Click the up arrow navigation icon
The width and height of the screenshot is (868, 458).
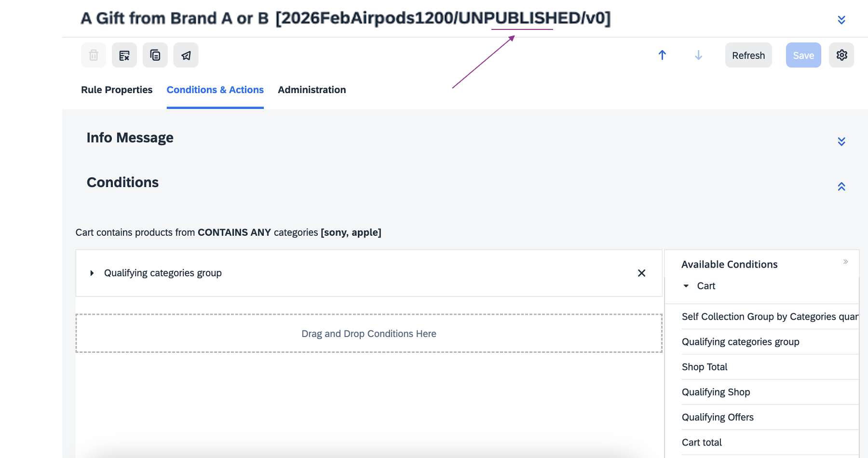click(x=663, y=55)
